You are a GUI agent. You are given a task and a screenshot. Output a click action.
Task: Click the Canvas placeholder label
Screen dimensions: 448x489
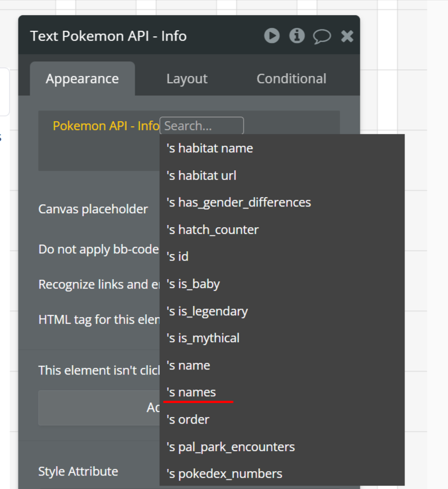[93, 209]
